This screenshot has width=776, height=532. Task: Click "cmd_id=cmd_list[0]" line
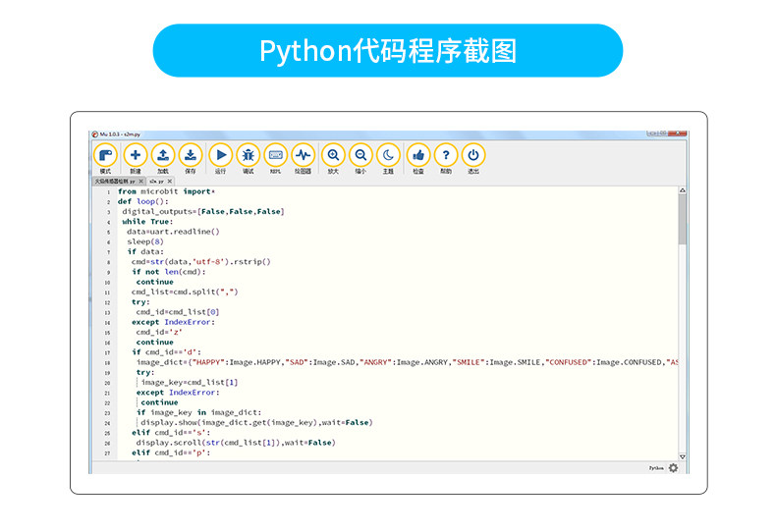click(x=178, y=312)
